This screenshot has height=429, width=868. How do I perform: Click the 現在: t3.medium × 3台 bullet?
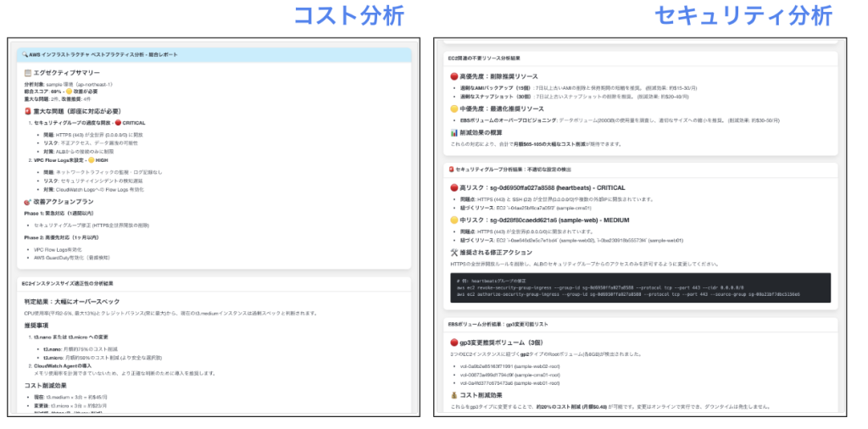(x=72, y=397)
